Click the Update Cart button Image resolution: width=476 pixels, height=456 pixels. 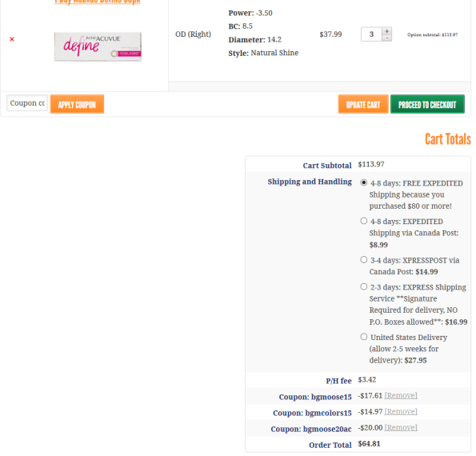click(x=363, y=104)
